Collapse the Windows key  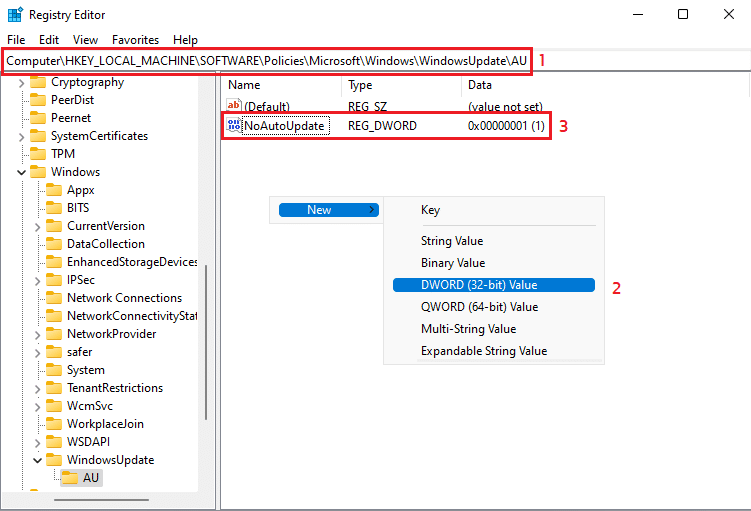coord(21,172)
